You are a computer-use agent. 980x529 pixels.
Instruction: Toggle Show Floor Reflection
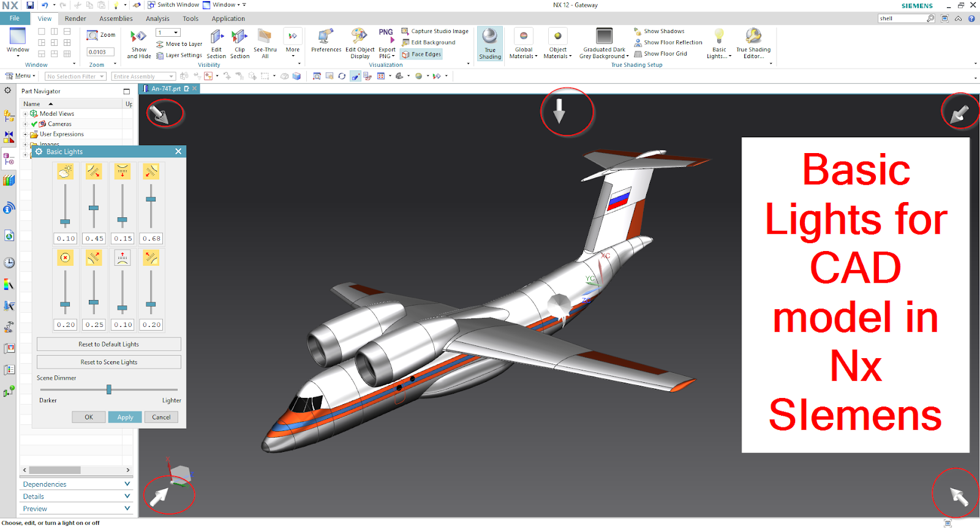pos(668,42)
